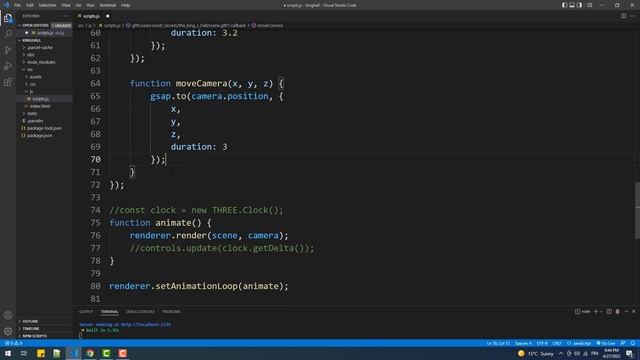Click the notifications bell in status bar
This screenshot has width=640, height=360.
pos(633,343)
